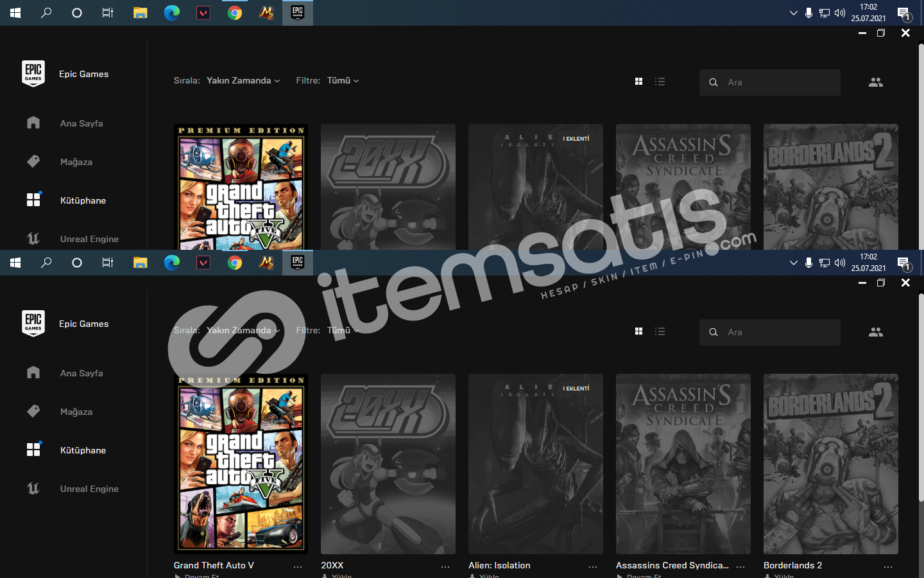Select 20XX cover in upper window

coord(388,187)
